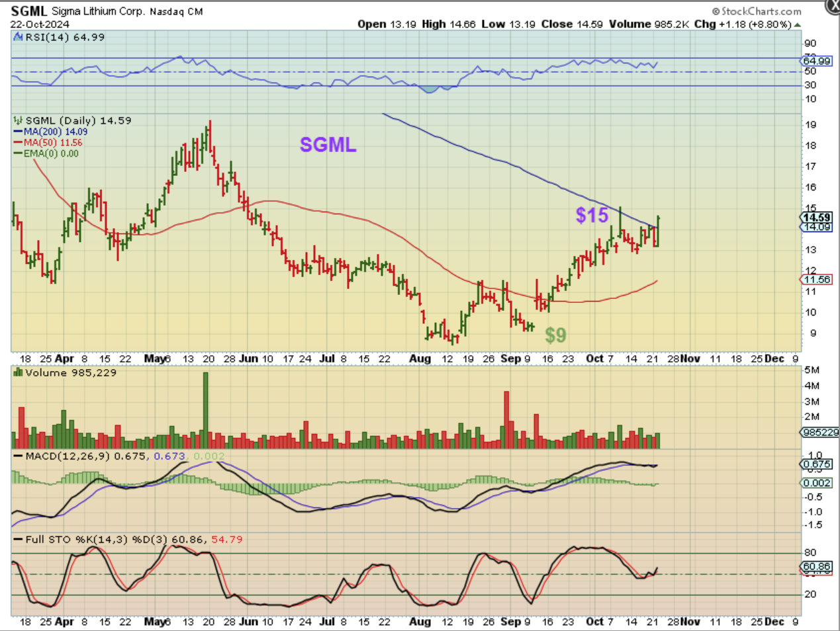Click the Open 13.19 value
This screenshot has width=840, height=631.
click(387, 24)
